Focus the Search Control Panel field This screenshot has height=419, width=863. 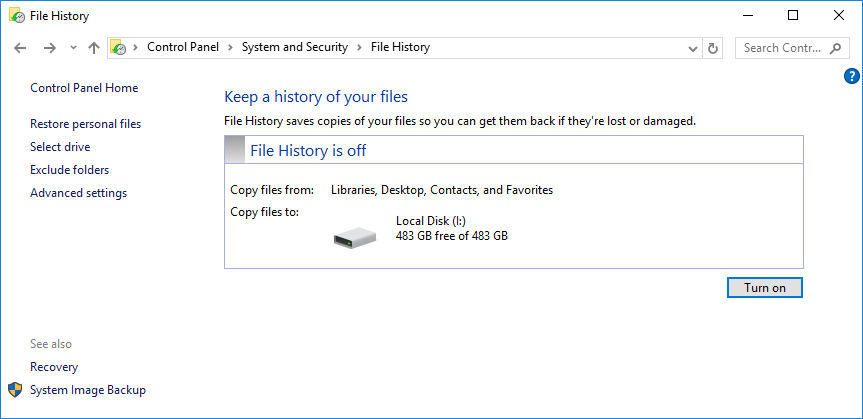783,48
